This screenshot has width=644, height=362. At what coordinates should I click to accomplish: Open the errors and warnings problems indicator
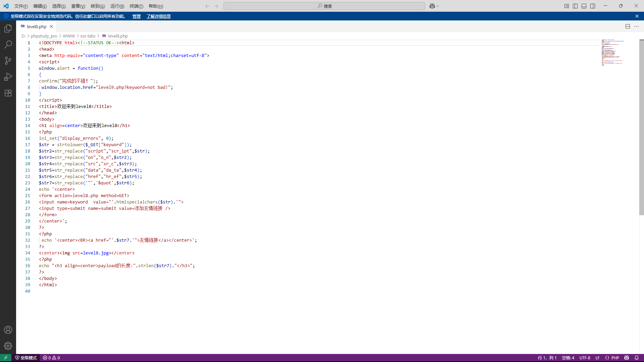coord(51,358)
